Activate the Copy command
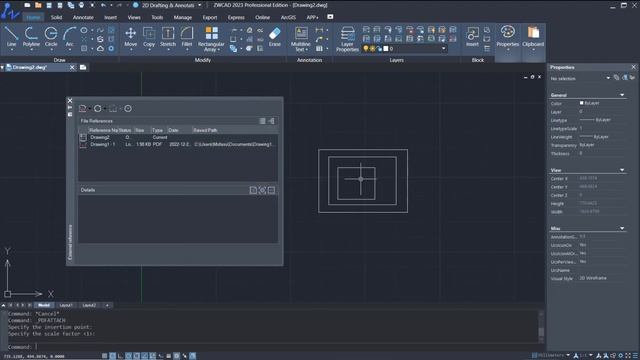Image resolution: width=640 pixels, height=360 pixels. click(x=149, y=36)
